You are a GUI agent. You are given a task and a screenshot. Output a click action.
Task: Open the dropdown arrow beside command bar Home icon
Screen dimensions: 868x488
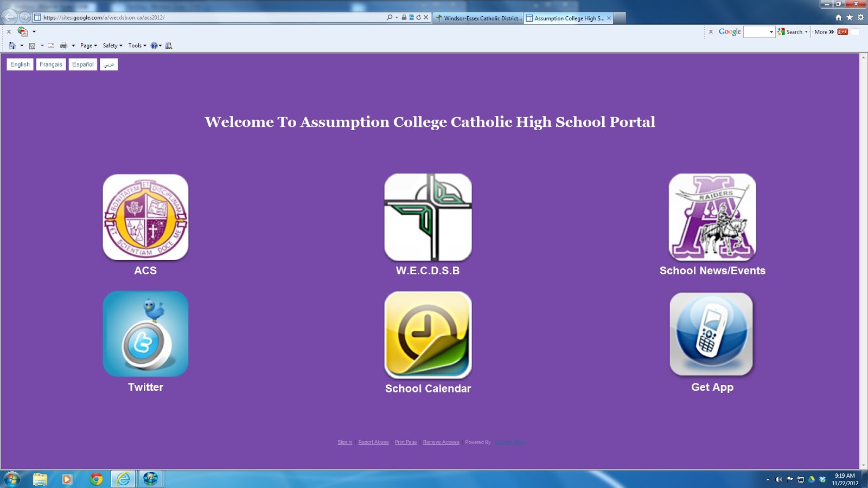pos(22,46)
